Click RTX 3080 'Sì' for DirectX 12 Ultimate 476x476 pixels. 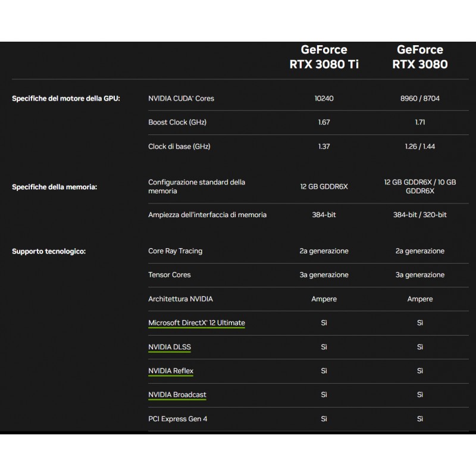pos(420,323)
